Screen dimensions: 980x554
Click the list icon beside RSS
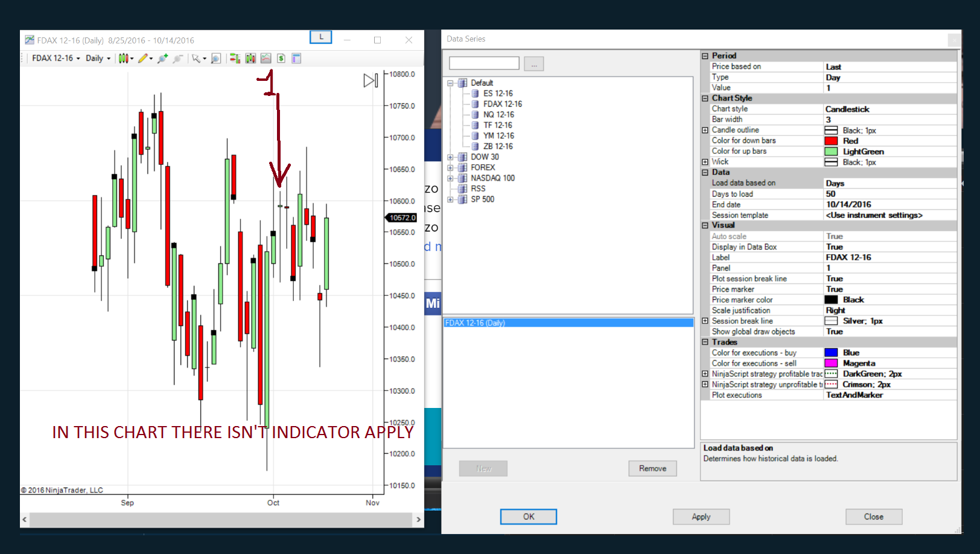coord(463,189)
